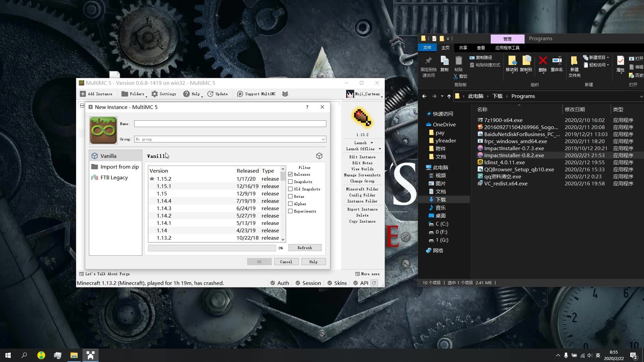644x362 pixels.
Task: Select the 1.13.2 instance icon
Action: pos(362,118)
